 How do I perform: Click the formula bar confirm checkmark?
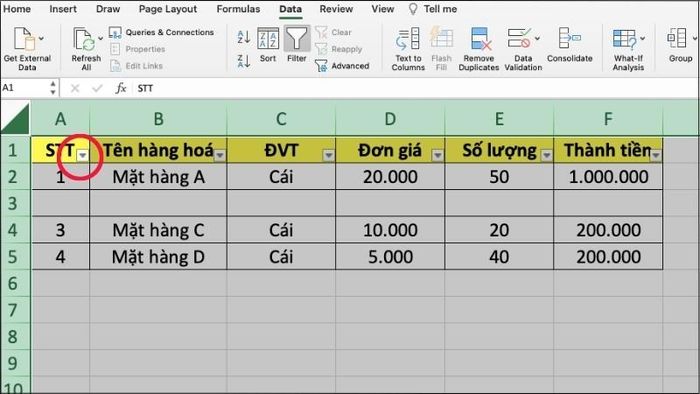tap(97, 88)
